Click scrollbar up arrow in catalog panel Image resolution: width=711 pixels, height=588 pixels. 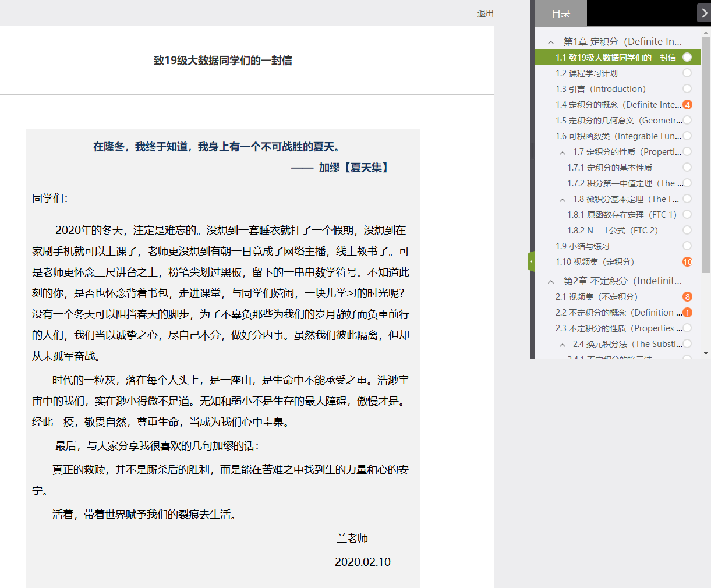706,33
